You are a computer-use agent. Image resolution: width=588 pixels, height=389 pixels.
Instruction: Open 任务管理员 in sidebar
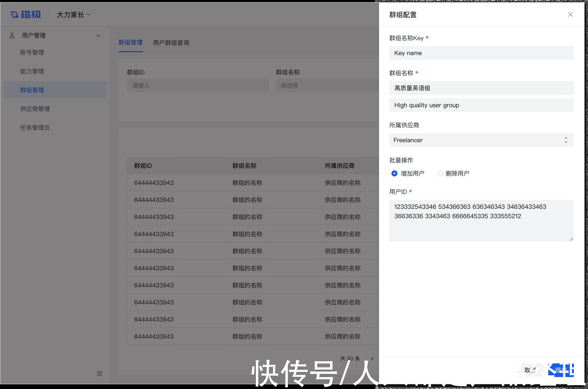35,127
